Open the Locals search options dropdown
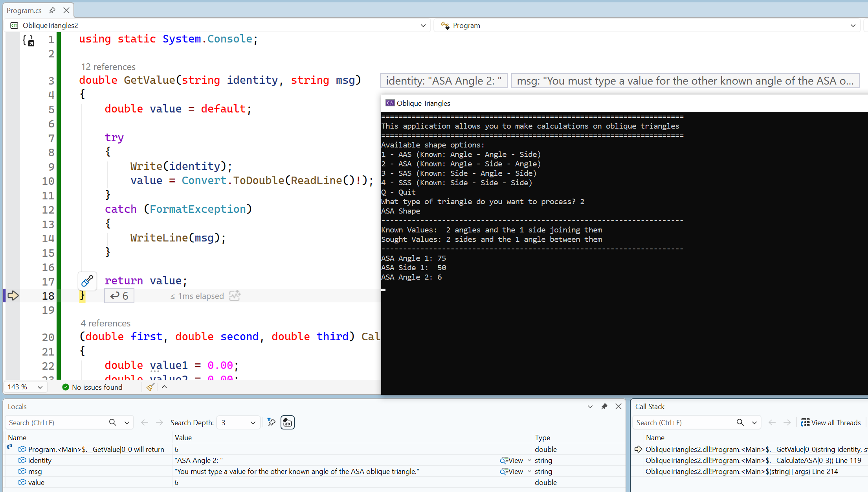This screenshot has height=492, width=868. click(127, 422)
